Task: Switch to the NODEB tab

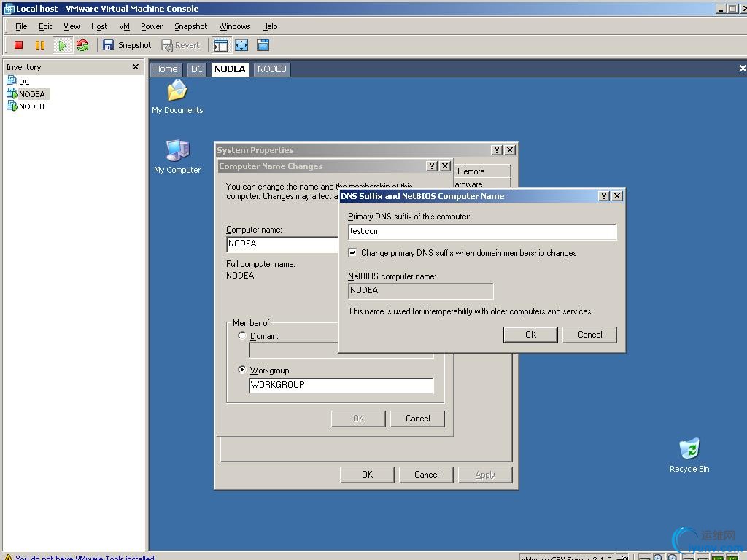Action: pos(271,69)
